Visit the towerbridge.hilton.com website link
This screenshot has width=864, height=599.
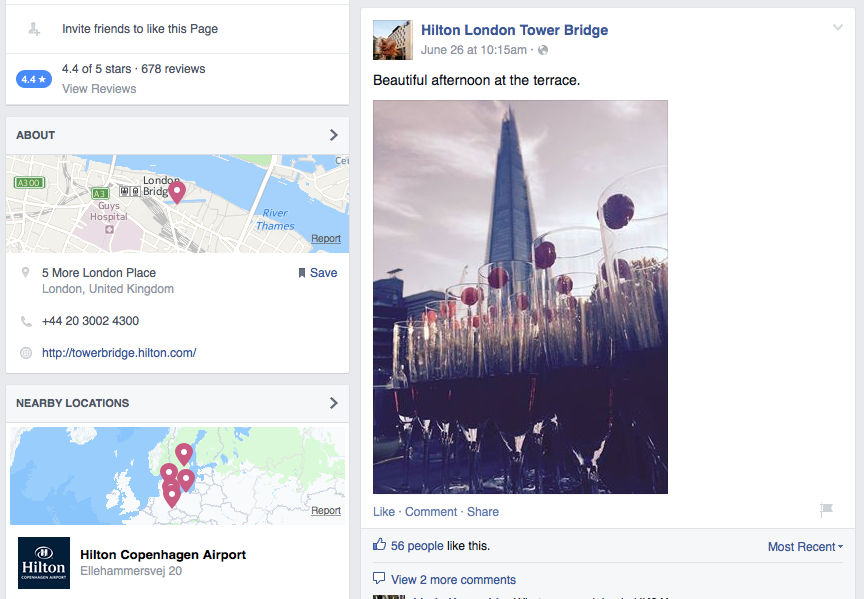[119, 353]
